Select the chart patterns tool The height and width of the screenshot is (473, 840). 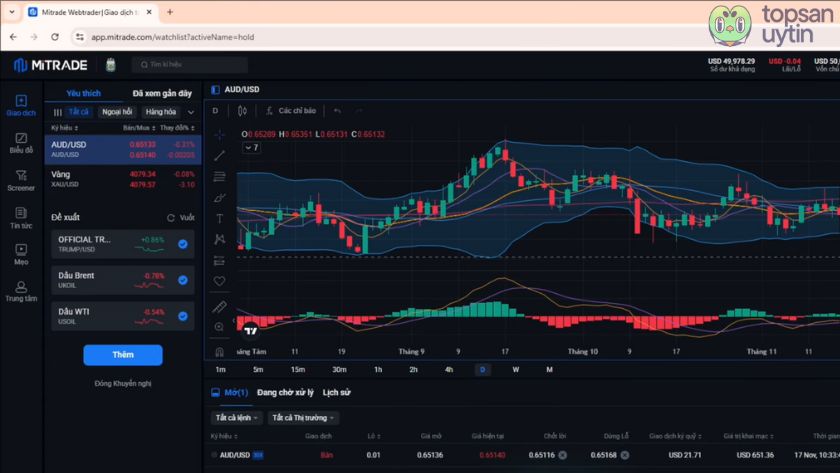[219, 239]
